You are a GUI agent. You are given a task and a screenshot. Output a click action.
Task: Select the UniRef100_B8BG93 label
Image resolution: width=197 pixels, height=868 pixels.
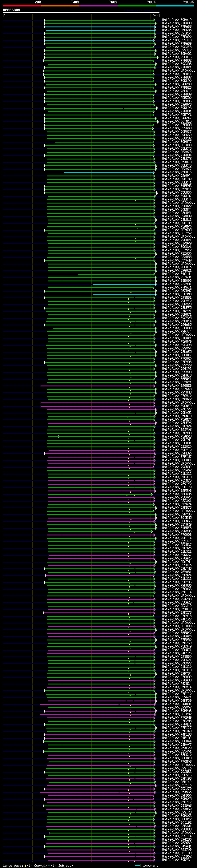tap(177, 281)
